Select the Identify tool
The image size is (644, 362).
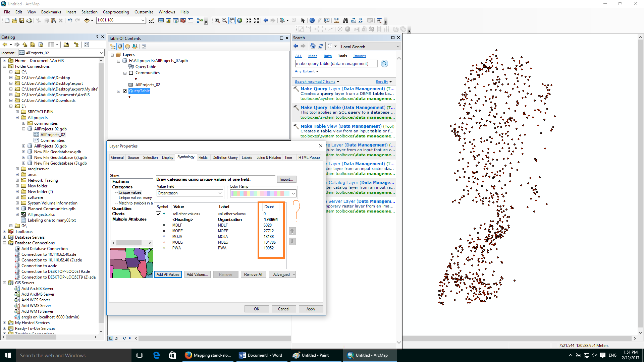(x=312, y=20)
